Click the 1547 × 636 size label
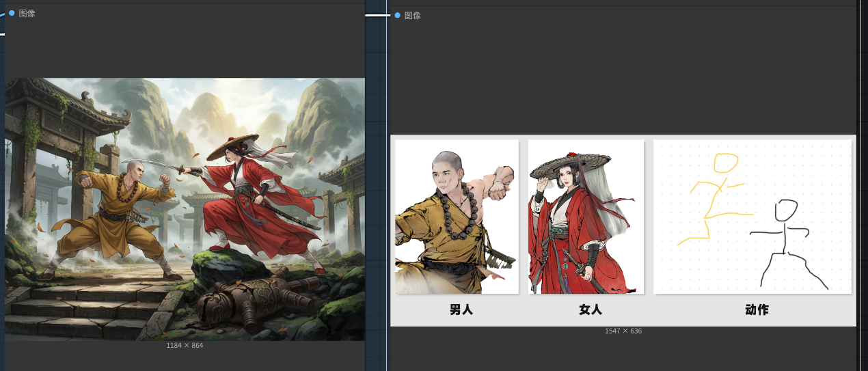Image resolution: width=868 pixels, height=371 pixels. tap(623, 331)
